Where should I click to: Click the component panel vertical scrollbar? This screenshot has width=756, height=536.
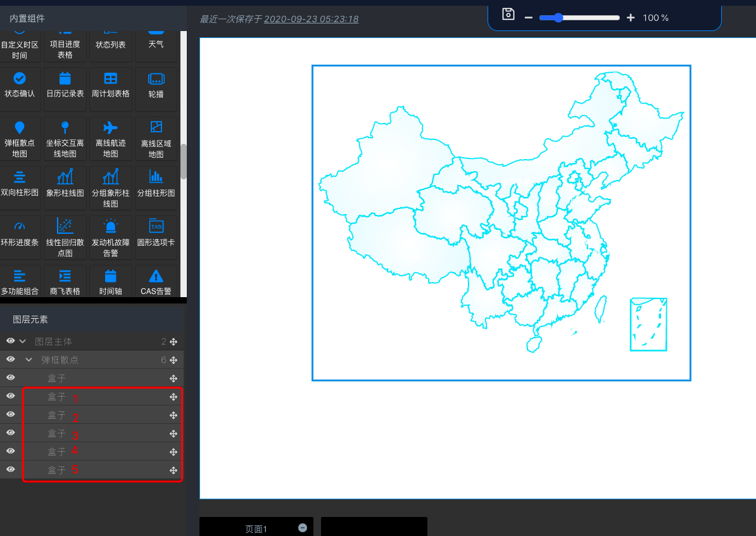184,162
